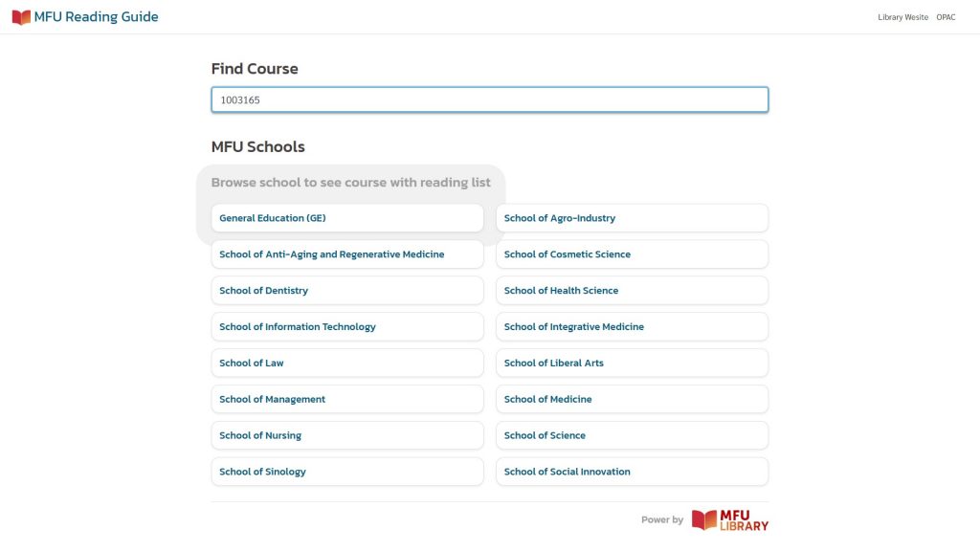The image size is (980, 551).
Task: Open the OPAC link
Action: [x=946, y=17]
